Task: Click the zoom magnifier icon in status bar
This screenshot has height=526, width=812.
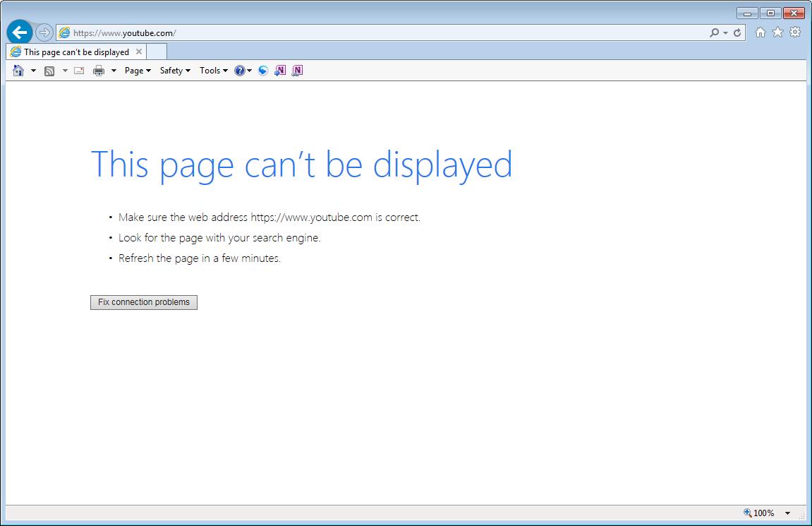Action: (x=747, y=513)
